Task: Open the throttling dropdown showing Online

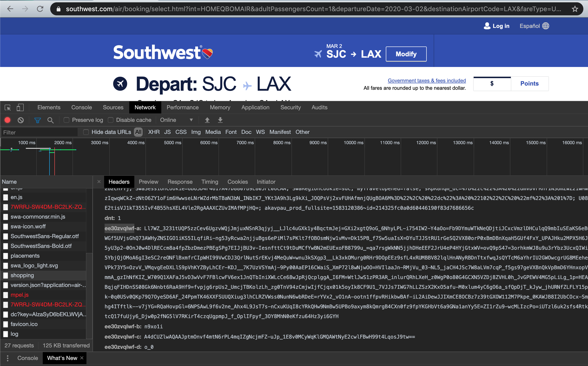Action: [x=175, y=120]
